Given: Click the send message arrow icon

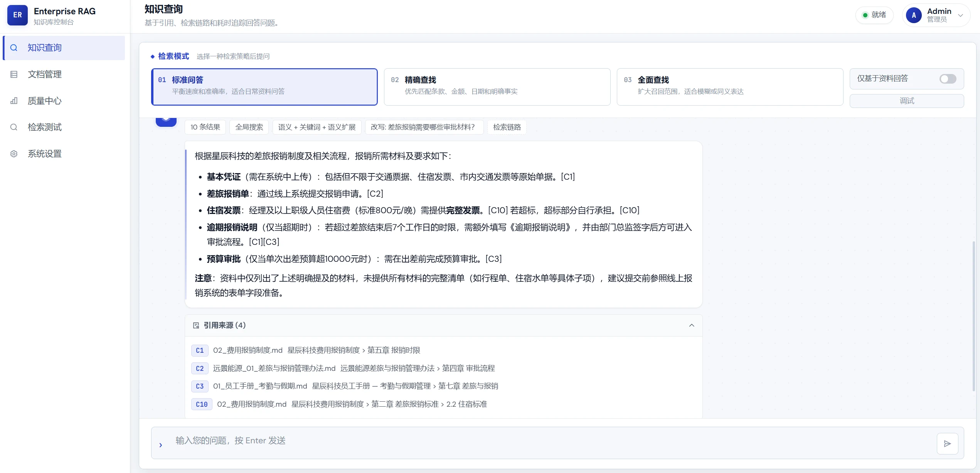Looking at the screenshot, I should [x=948, y=444].
